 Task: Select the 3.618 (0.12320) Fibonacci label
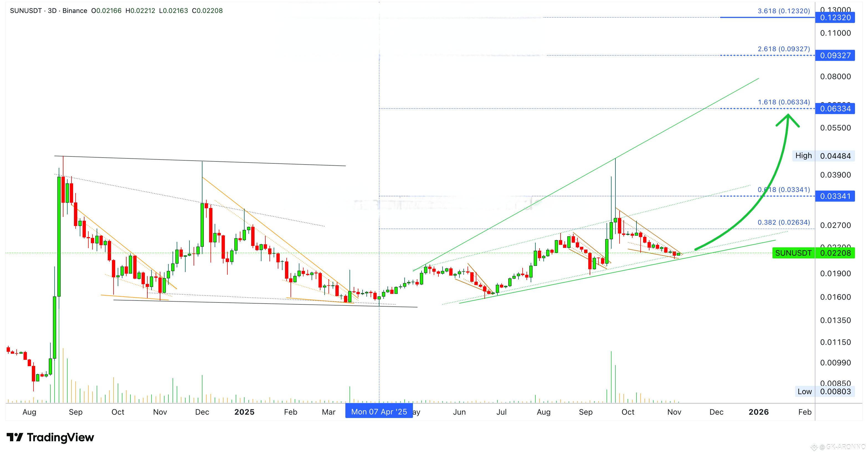(784, 11)
